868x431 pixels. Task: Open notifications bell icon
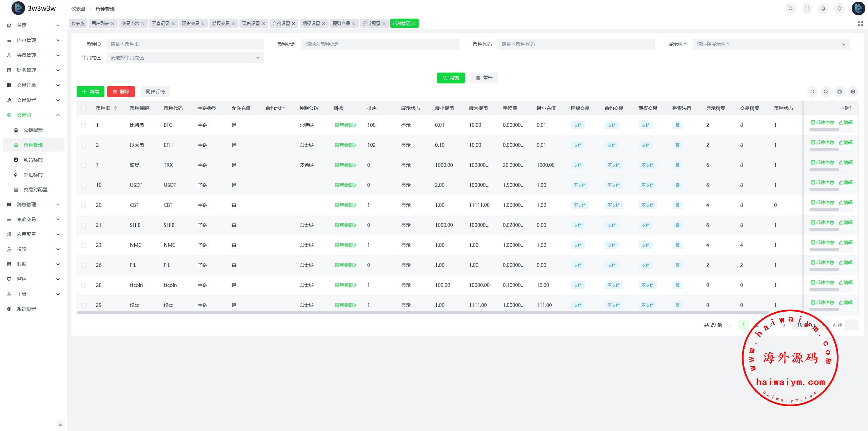pyautogui.click(x=823, y=9)
